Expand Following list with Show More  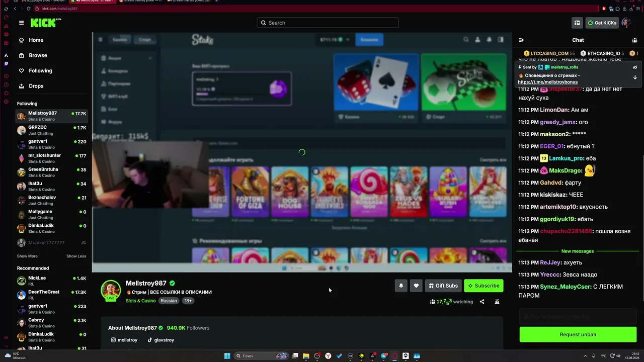pos(27,256)
